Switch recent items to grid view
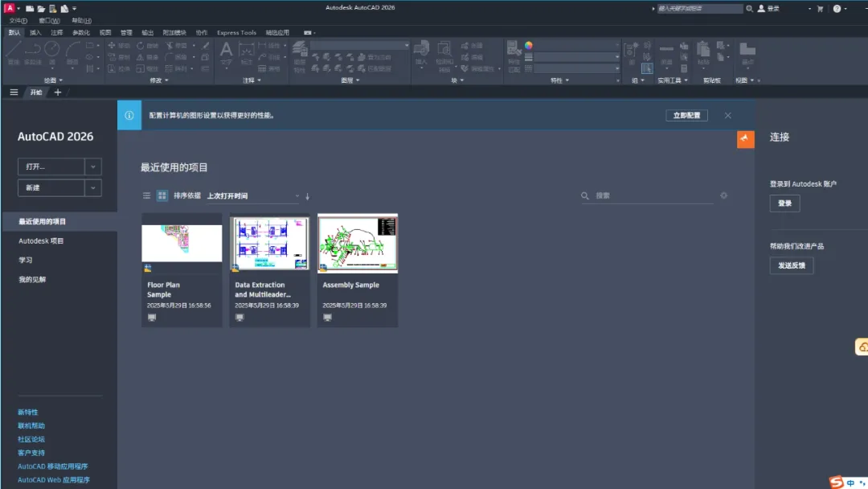The image size is (868, 489). point(162,195)
